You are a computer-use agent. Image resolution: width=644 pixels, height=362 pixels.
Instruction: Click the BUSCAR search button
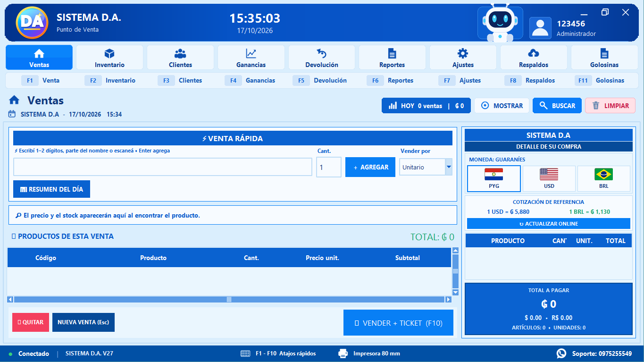[x=557, y=106]
